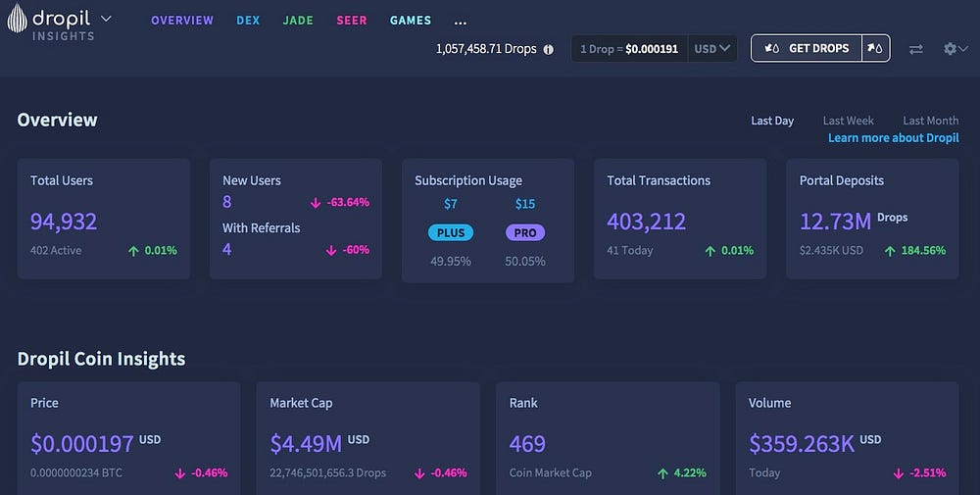The image size is (980, 495).
Task: Click the $15 PRO price
Action: 525,204
